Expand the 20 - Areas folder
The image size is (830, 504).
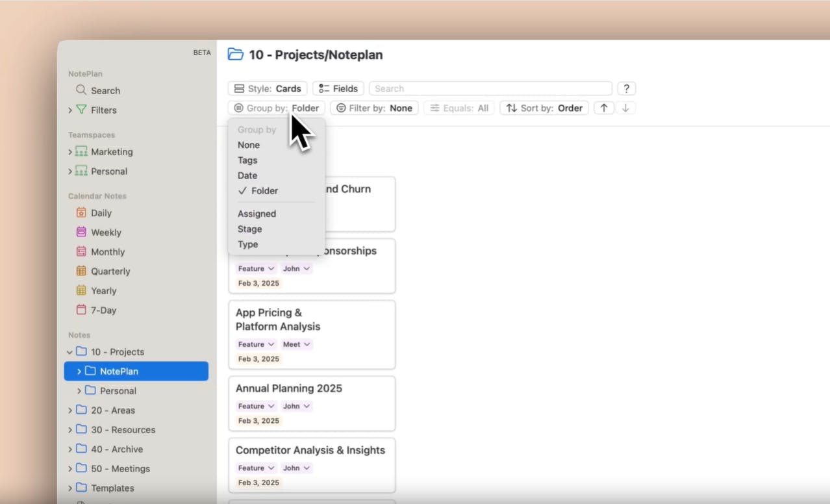coord(69,410)
